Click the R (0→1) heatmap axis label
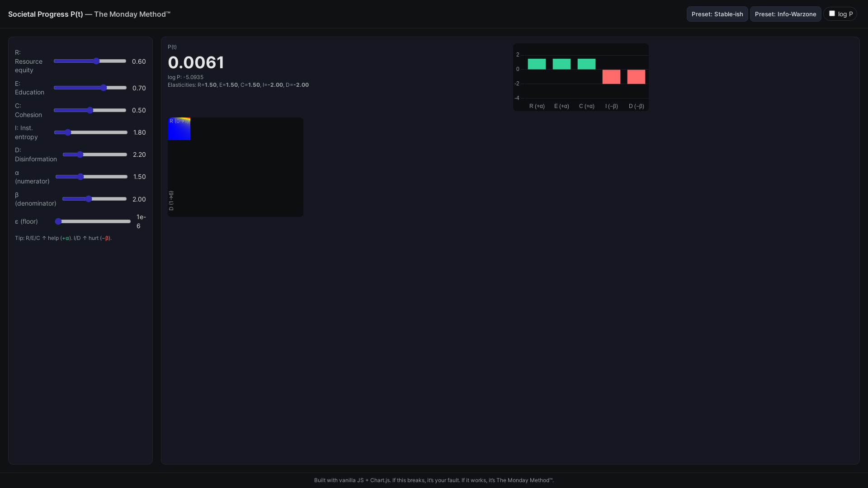 click(x=179, y=121)
